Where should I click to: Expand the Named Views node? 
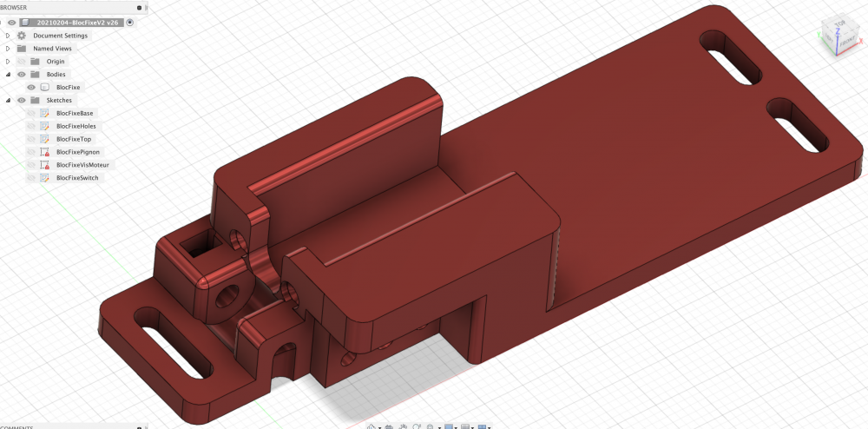[x=8, y=49]
